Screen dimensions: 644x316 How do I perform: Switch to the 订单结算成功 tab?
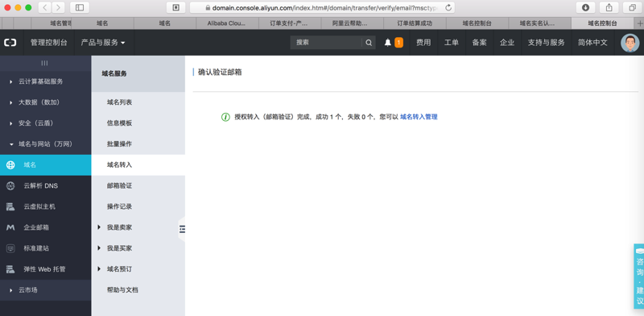pyautogui.click(x=415, y=23)
